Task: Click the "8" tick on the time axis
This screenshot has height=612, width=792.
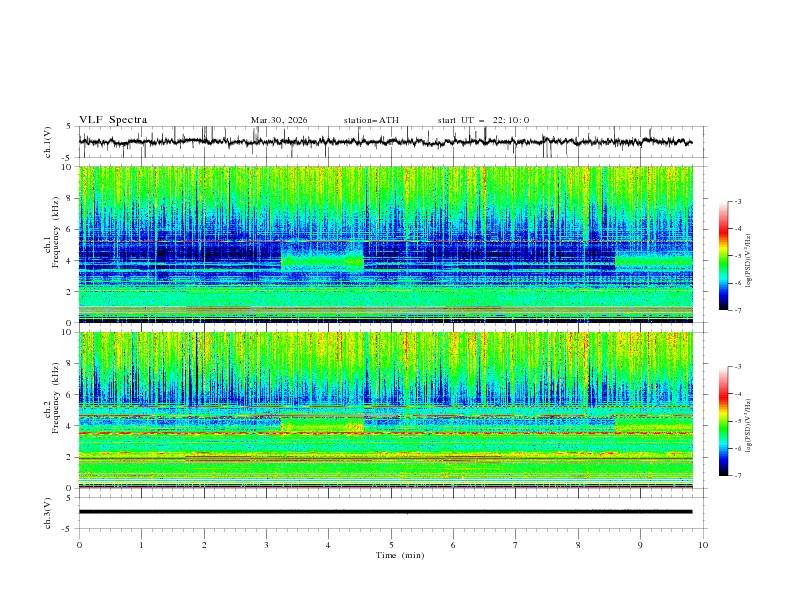Action: coord(578,545)
